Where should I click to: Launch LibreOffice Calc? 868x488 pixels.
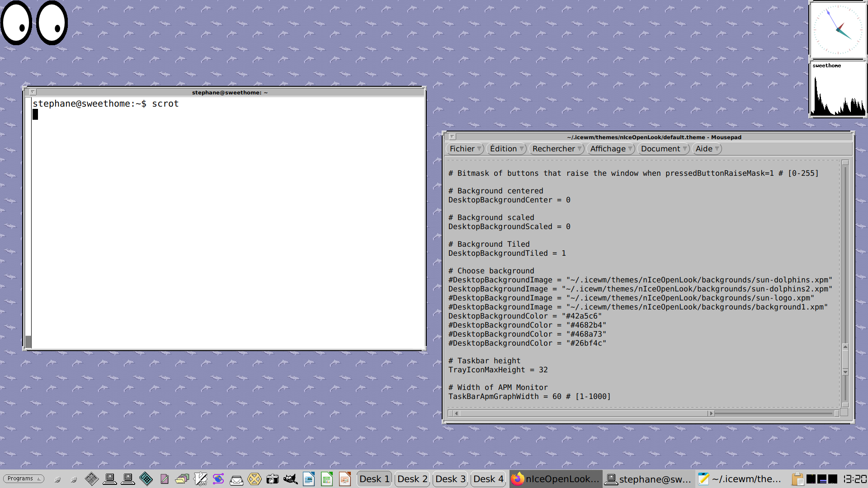[x=327, y=479]
